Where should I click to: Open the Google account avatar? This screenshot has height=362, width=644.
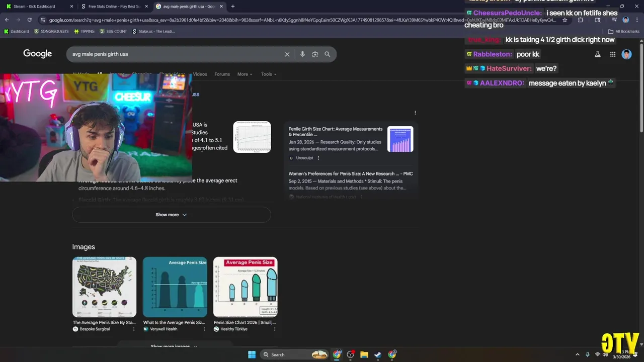point(626,54)
